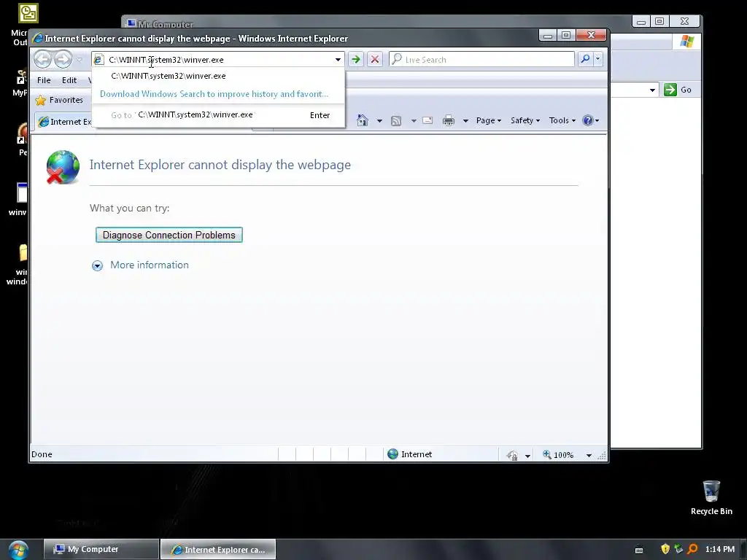Image resolution: width=747 pixels, height=560 pixels.
Task: Open the My Computer address dropdown arrow
Action: click(x=652, y=90)
